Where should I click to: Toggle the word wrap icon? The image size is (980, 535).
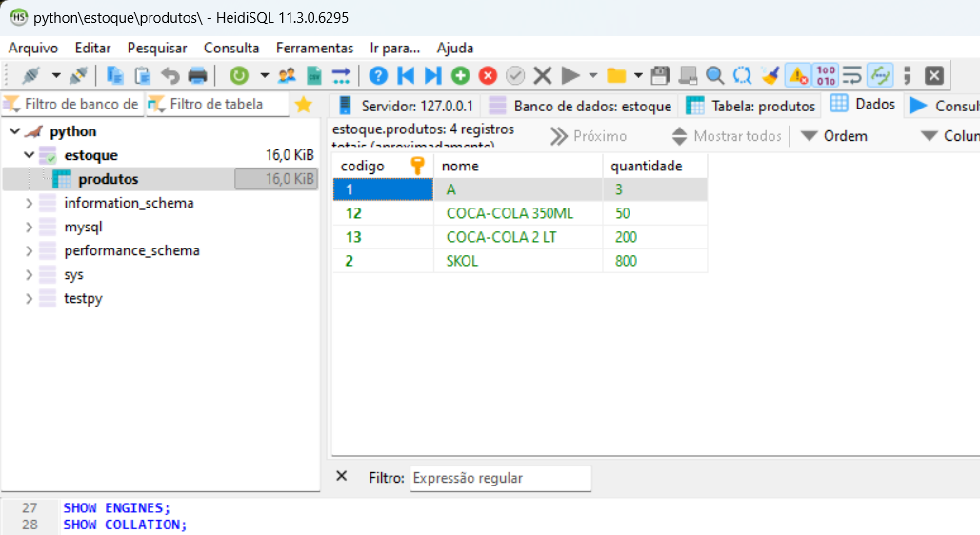851,75
